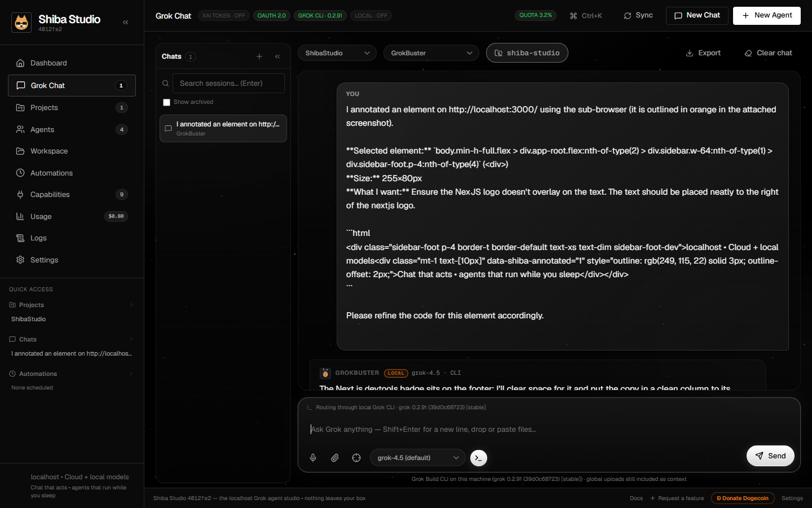
Task: Click Donate Dogecoin button
Action: 743,498
